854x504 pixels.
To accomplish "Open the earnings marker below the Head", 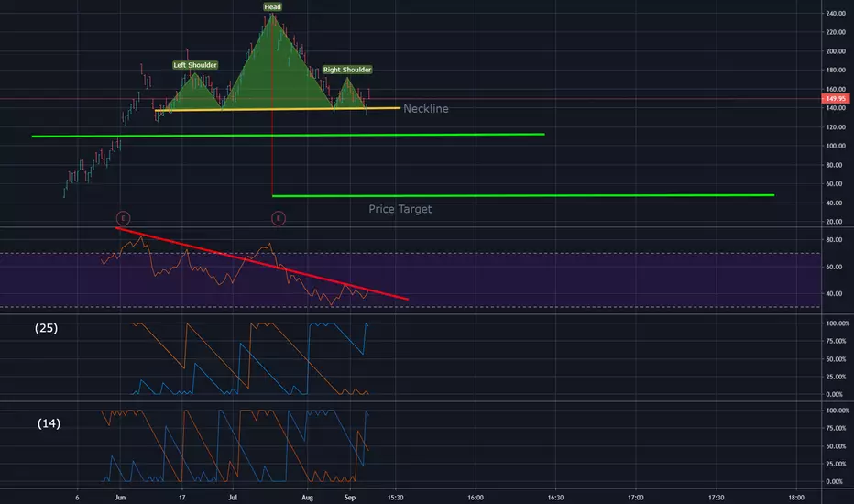I will tap(279, 218).
